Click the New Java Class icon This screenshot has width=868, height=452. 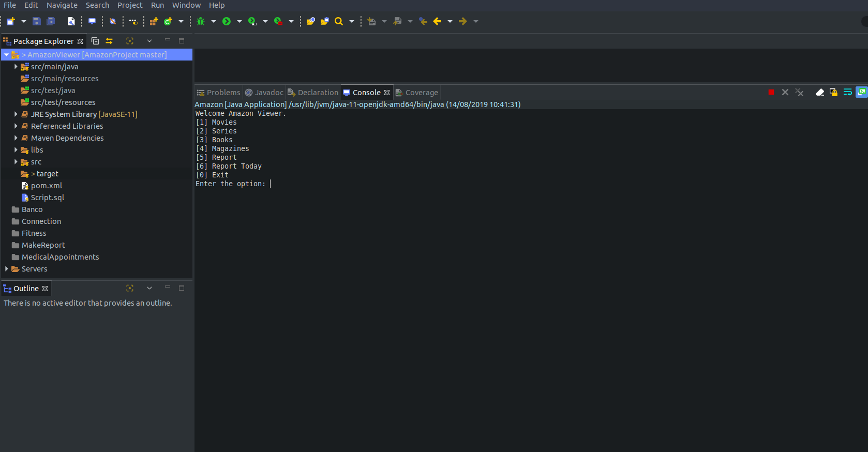(168, 21)
